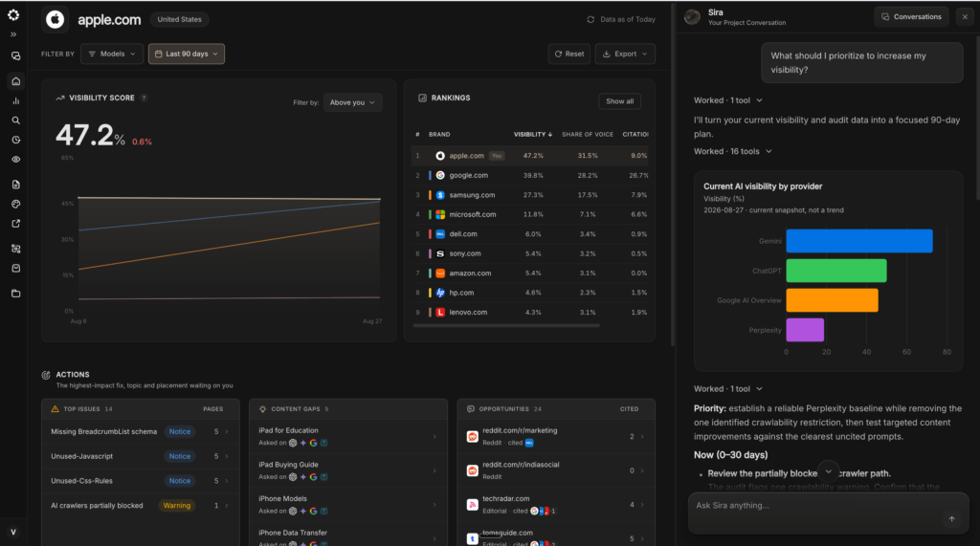
Task: Open the Conversations button
Action: [911, 17]
